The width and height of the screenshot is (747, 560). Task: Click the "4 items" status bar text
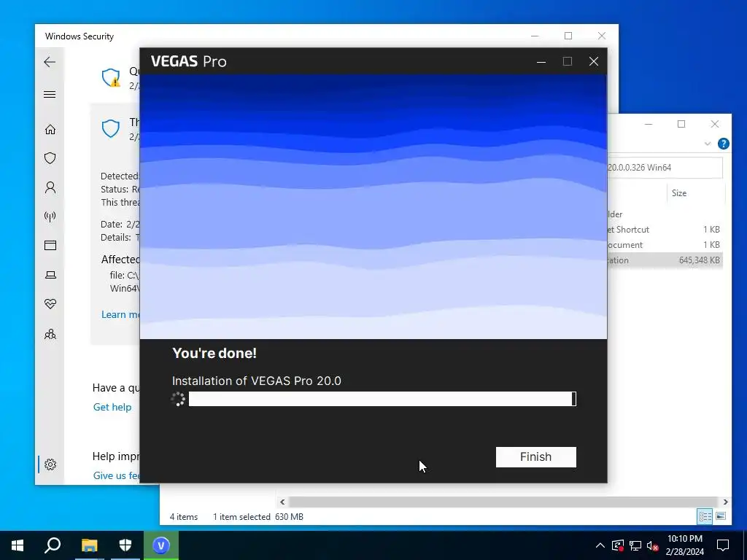click(x=184, y=517)
